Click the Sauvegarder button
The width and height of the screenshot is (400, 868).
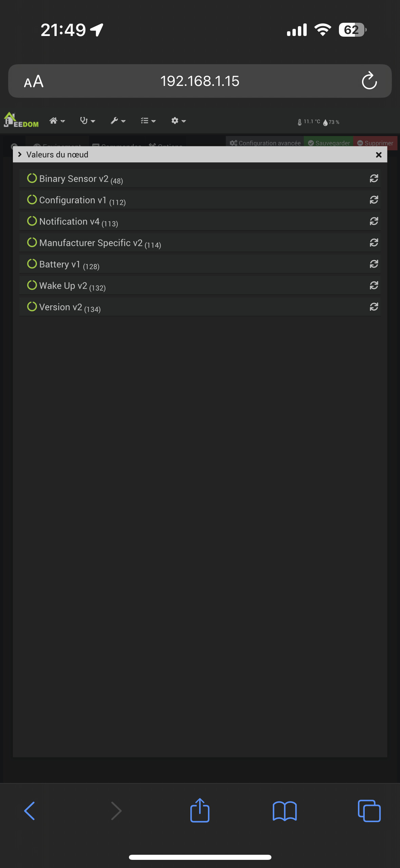[328, 143]
